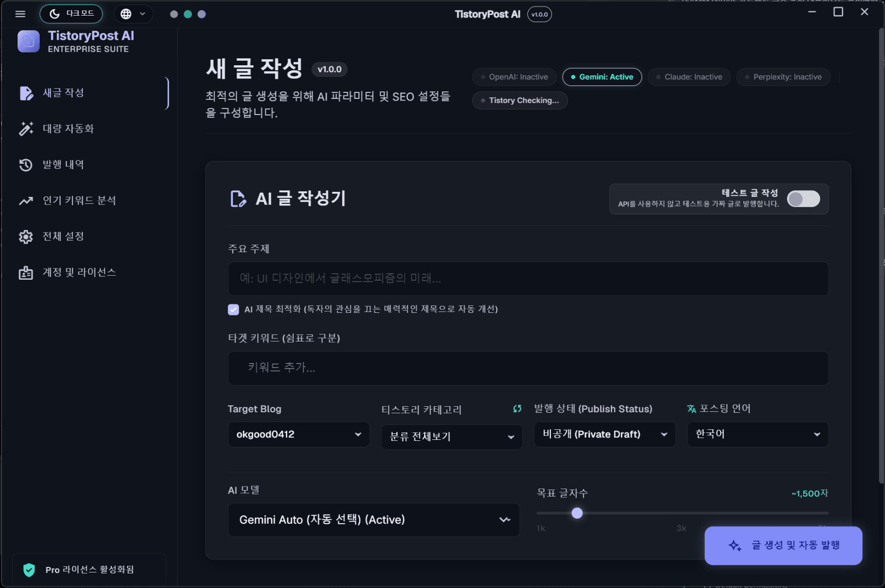Screen dimensions: 885x588
Task: Maximize the TistoryPost AI window
Action: pos(838,12)
